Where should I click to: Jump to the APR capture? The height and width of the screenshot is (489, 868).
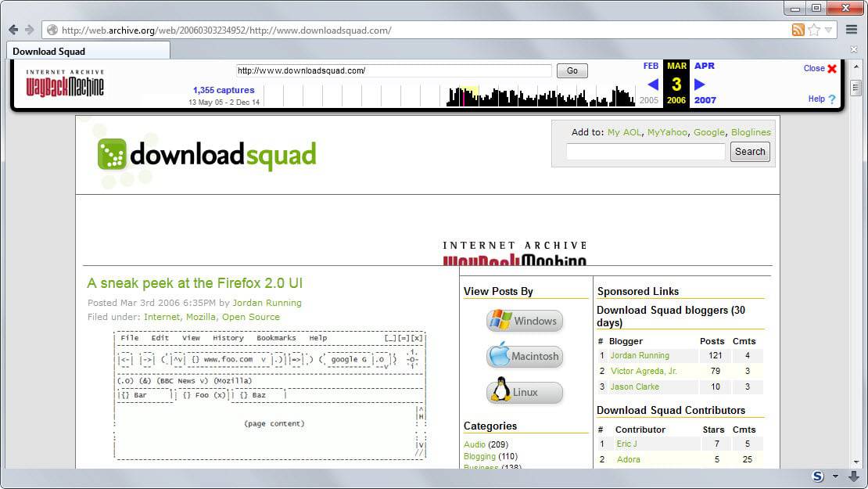704,66
